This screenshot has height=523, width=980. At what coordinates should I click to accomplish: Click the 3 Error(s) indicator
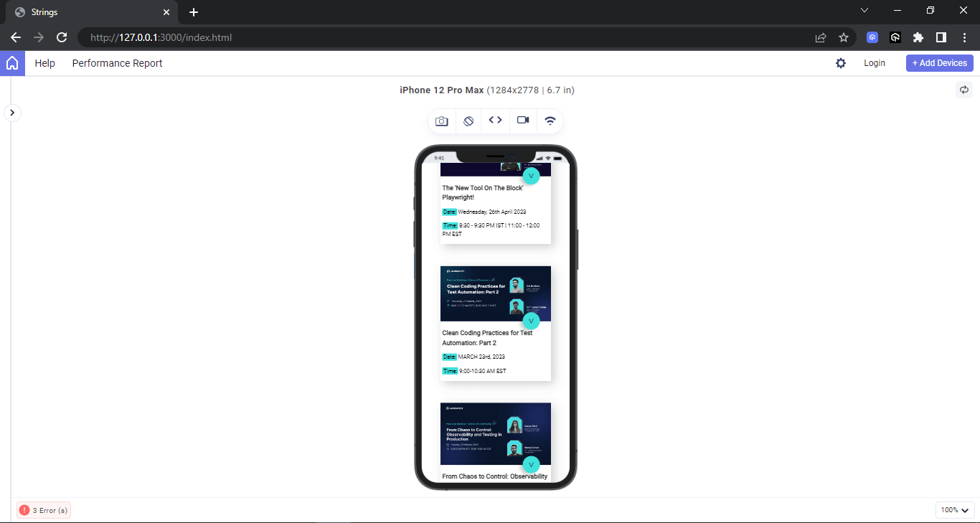tap(43, 509)
